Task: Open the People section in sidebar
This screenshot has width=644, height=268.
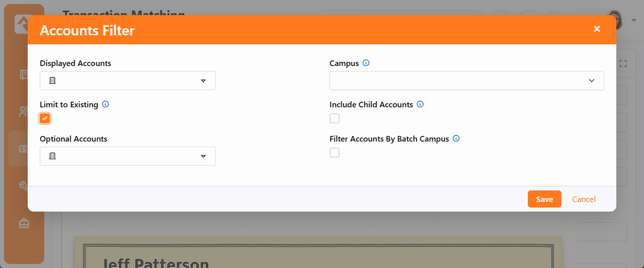Action: coord(24,112)
